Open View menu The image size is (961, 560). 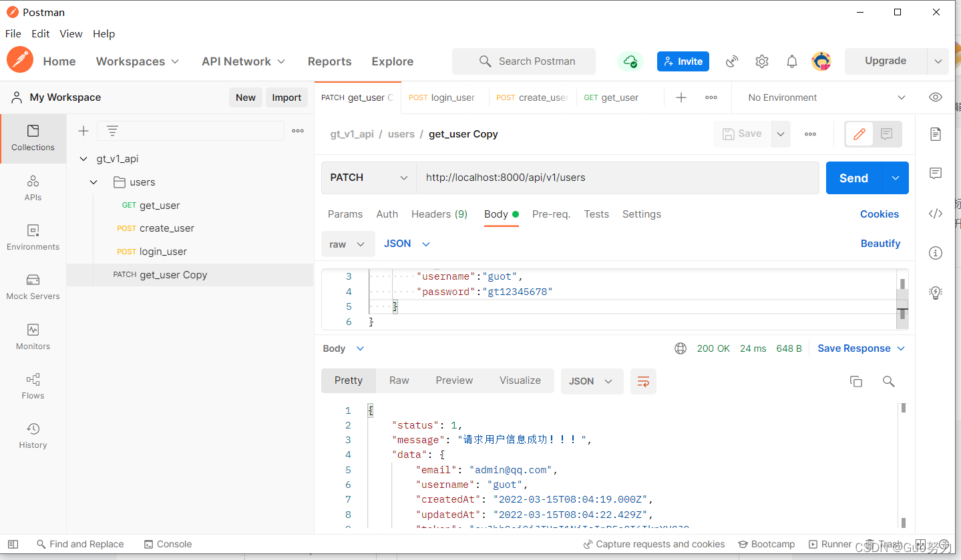pyautogui.click(x=71, y=33)
